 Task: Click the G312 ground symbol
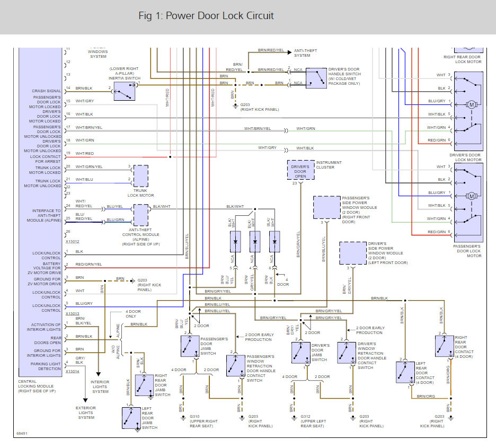pyautogui.click(x=294, y=418)
